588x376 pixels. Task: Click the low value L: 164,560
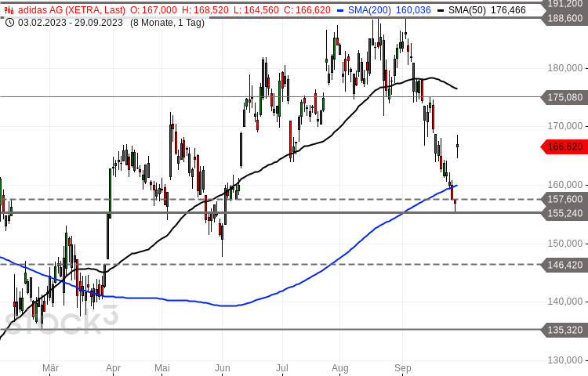[256, 10]
